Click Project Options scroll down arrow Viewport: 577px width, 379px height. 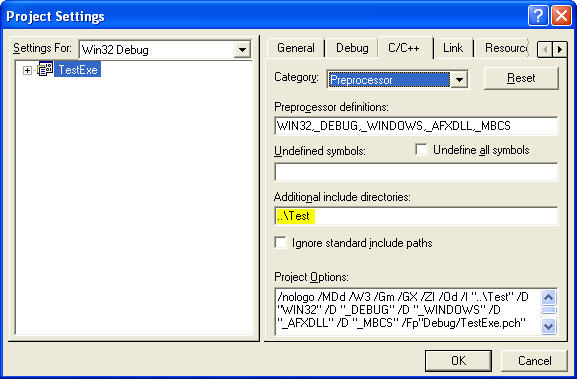click(x=548, y=326)
